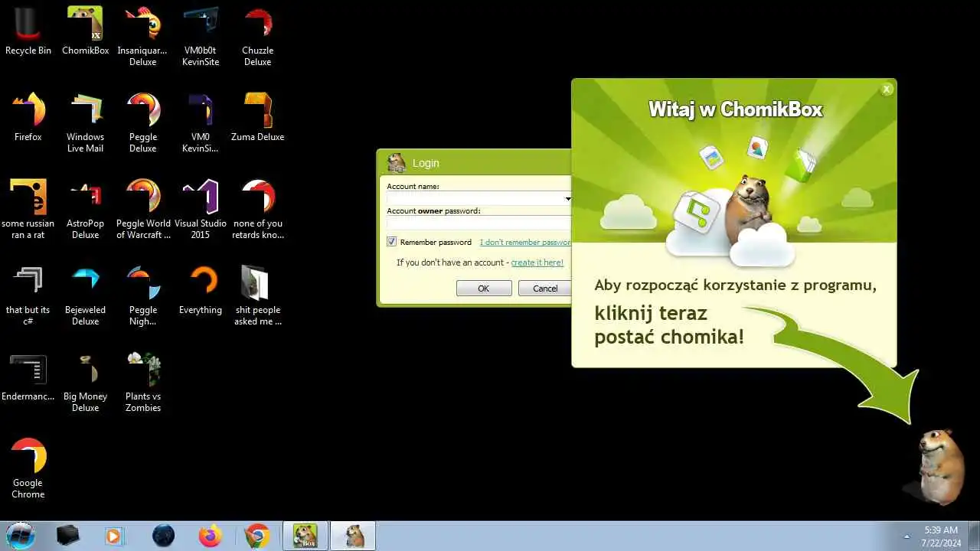The height and width of the screenshot is (551, 980).
Task: Open the Windows Start menu orb
Action: [x=21, y=536]
